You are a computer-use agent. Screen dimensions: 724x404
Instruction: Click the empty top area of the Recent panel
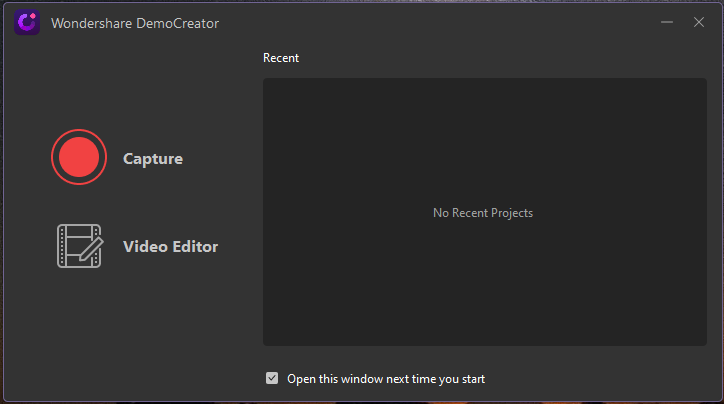point(483,110)
